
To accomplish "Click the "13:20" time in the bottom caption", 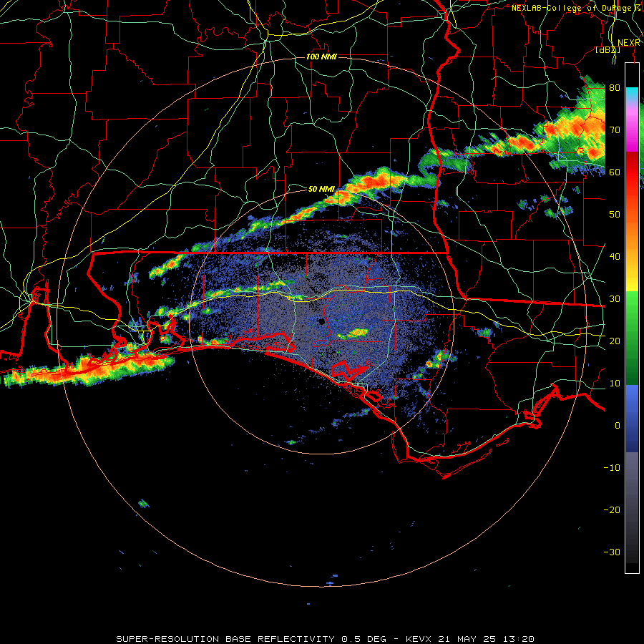I will pos(517,639).
